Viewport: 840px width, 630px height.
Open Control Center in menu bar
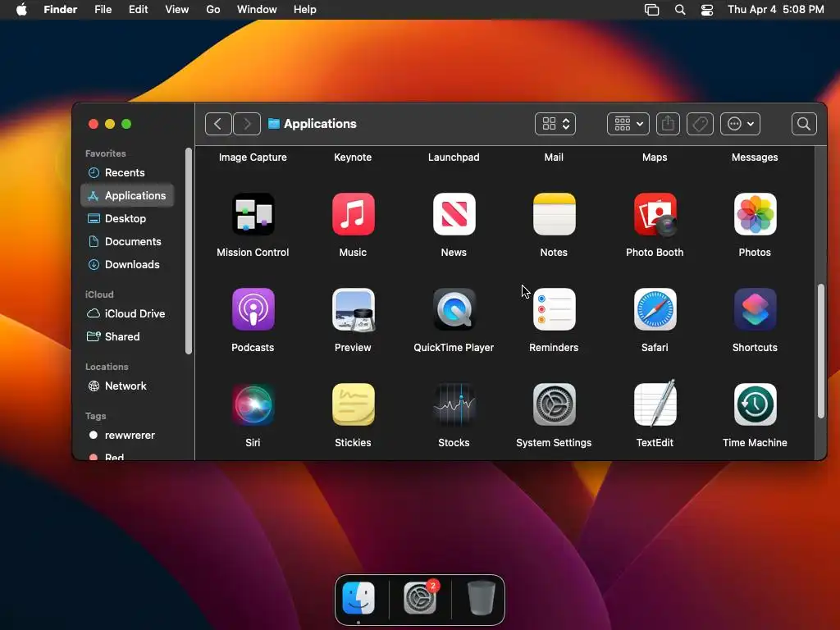[x=706, y=10]
